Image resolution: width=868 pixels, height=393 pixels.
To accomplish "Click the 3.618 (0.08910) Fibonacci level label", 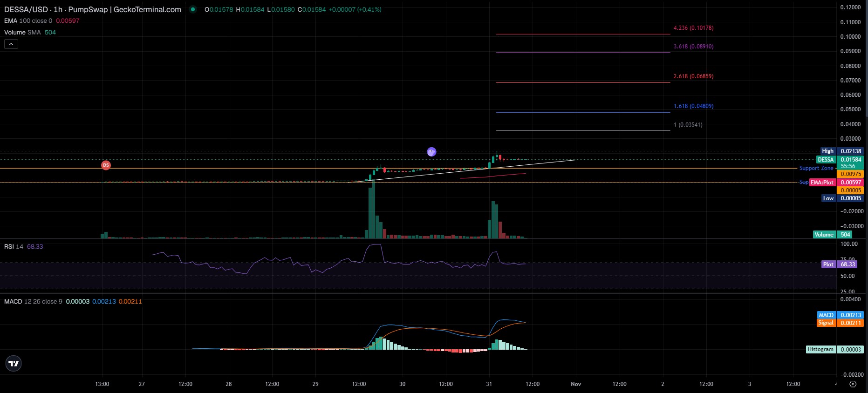I will tap(693, 47).
